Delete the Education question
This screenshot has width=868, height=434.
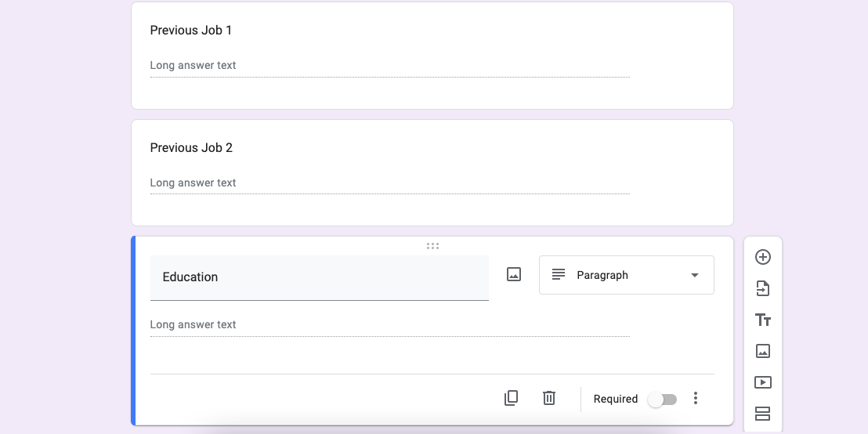(x=549, y=399)
